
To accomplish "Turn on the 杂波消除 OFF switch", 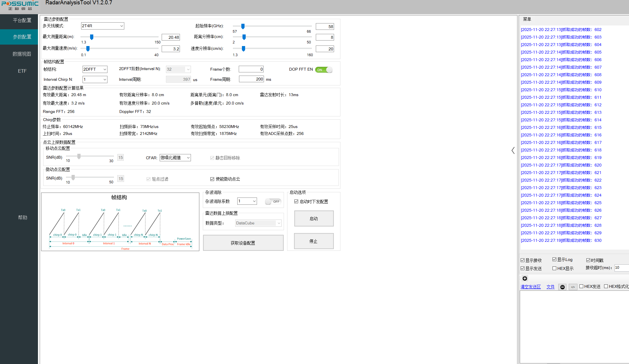I will (x=273, y=202).
